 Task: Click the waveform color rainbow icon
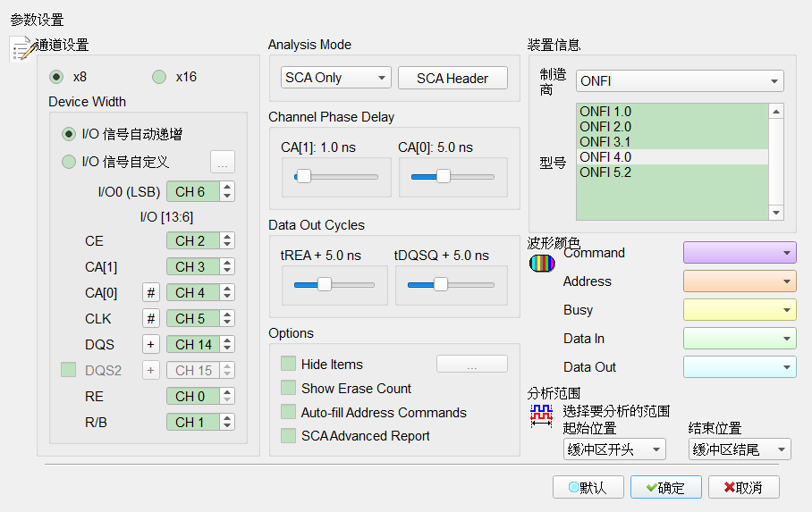click(542, 263)
